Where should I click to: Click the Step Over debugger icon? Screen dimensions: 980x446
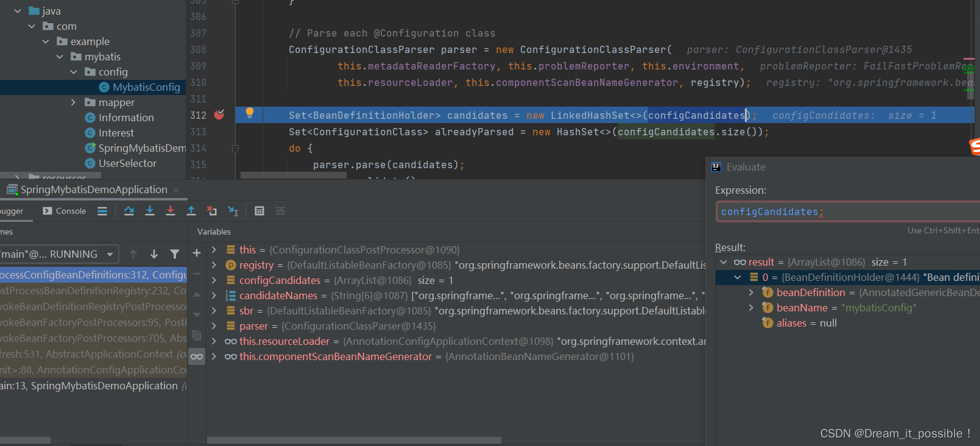[129, 211]
